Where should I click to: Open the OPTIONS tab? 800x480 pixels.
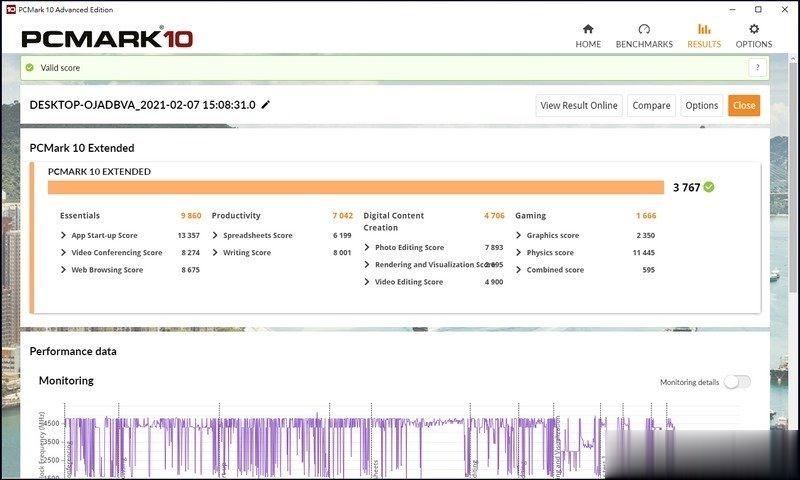click(x=754, y=36)
